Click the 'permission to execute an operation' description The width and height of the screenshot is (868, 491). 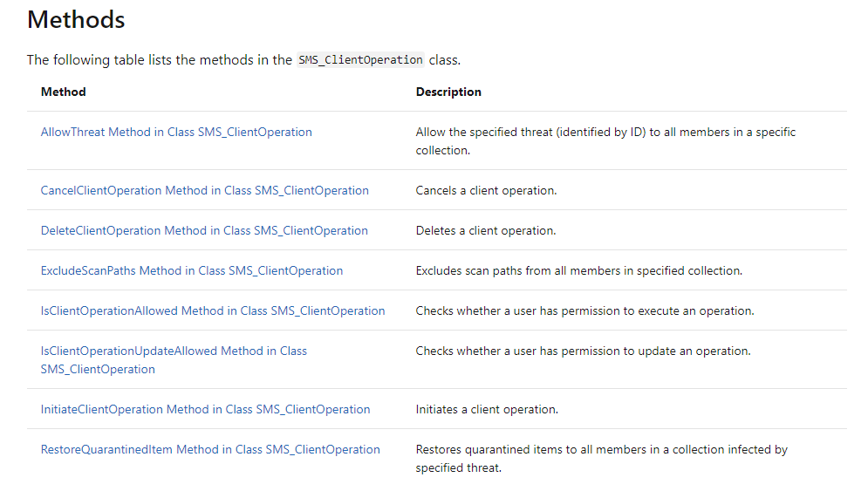tap(584, 311)
